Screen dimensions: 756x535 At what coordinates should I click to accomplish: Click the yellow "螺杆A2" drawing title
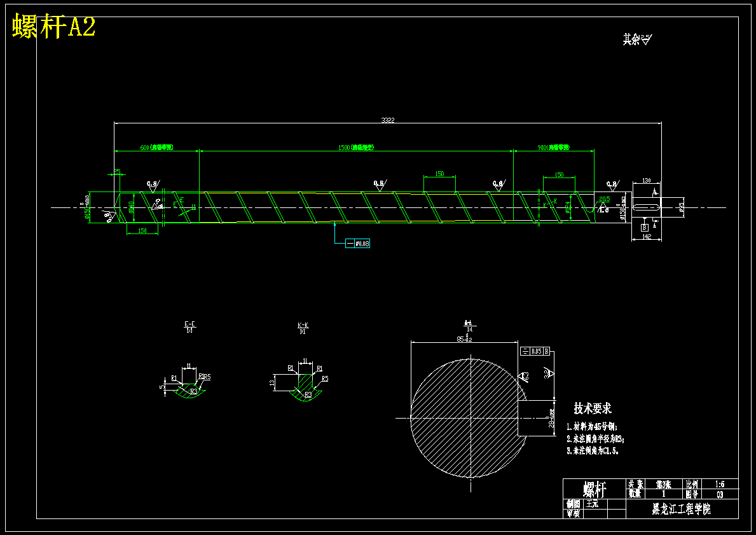(x=53, y=27)
